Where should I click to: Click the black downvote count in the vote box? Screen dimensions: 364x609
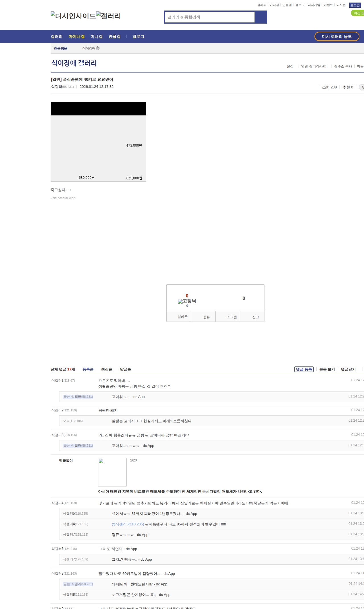244,298
